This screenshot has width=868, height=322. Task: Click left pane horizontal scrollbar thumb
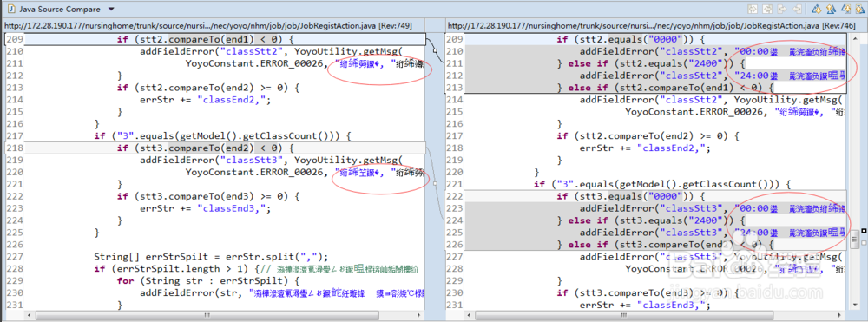[207, 315]
